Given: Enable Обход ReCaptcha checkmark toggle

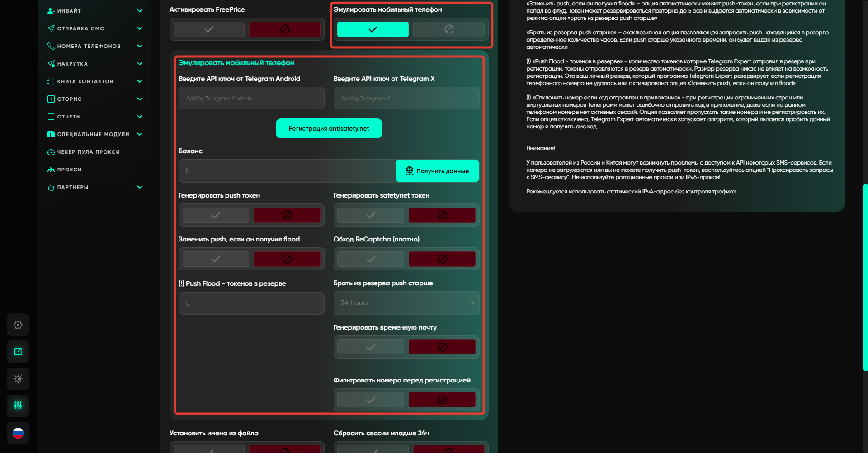Looking at the screenshot, I should click(371, 259).
